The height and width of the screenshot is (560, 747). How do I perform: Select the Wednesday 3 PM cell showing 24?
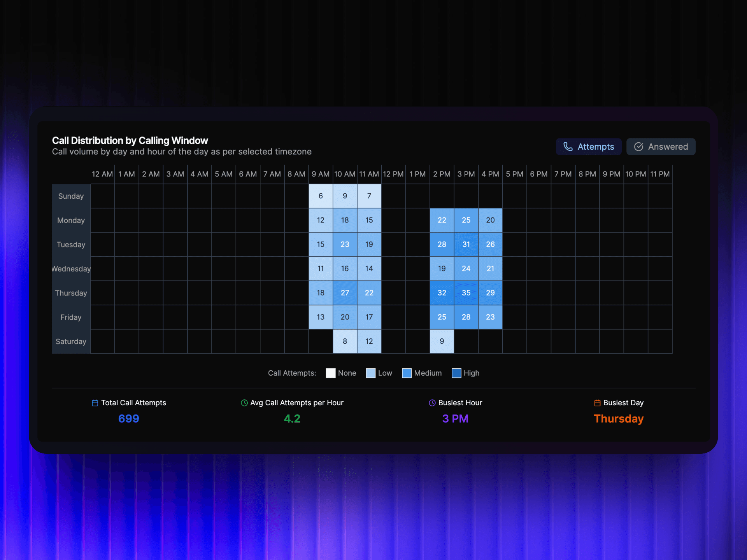(466, 269)
